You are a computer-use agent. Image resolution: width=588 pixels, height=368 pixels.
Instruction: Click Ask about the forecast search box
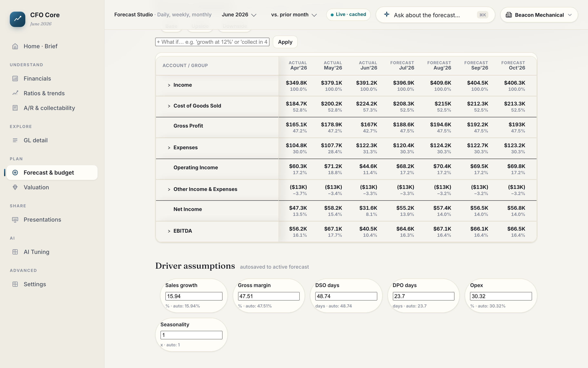(x=435, y=15)
